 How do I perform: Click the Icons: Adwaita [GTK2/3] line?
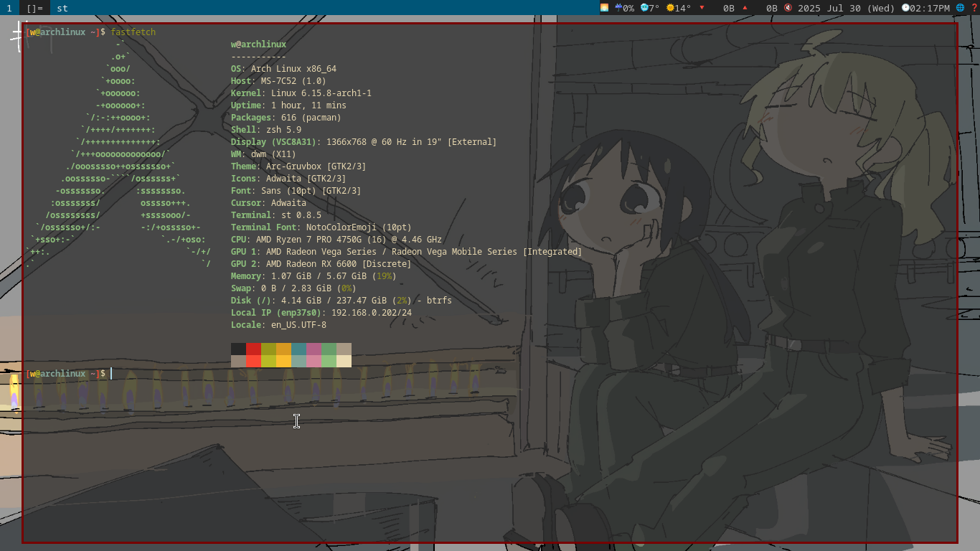tap(288, 179)
